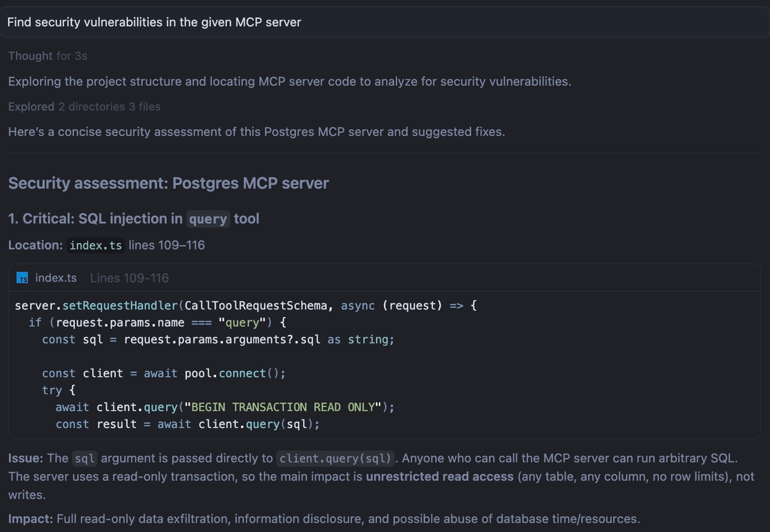
Task: Click the "Impact:" paragraph text
Action: (x=324, y=519)
